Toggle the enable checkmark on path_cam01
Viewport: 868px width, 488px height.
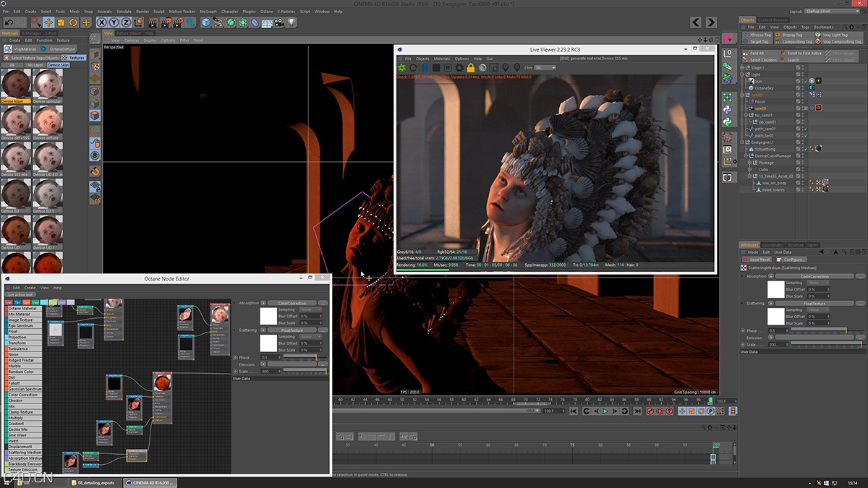pos(807,129)
